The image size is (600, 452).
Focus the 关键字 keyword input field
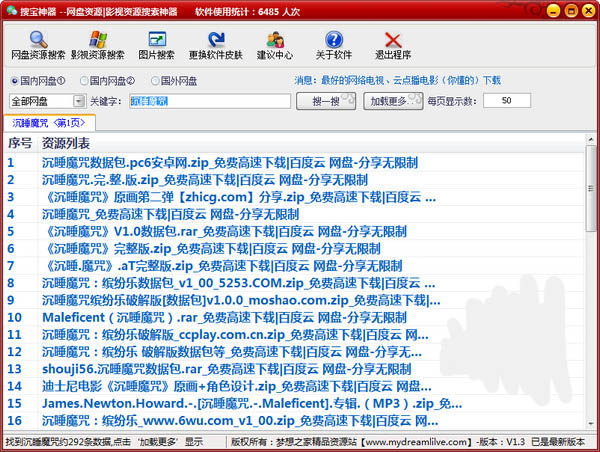(210, 101)
